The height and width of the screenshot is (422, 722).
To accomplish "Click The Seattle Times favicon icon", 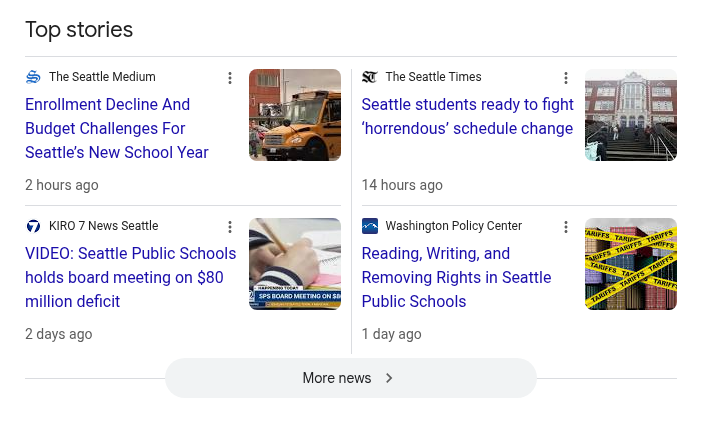I will [369, 77].
